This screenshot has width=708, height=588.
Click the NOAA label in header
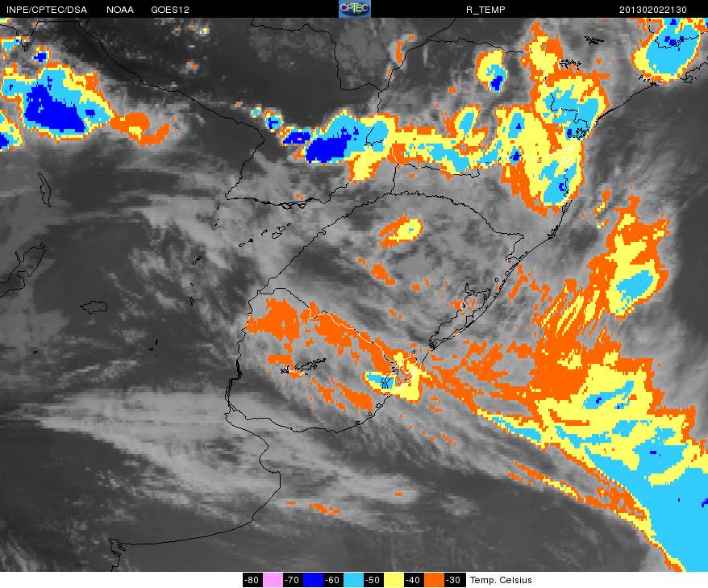120,10
